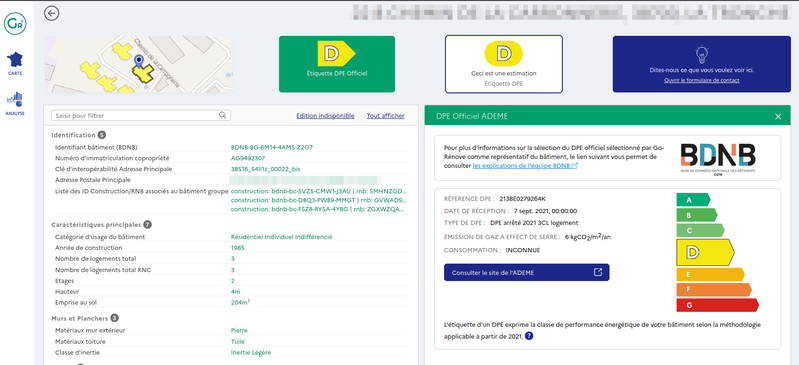Focus the Saisir pour filtrer input
The image size is (799, 365).
coord(141,116)
